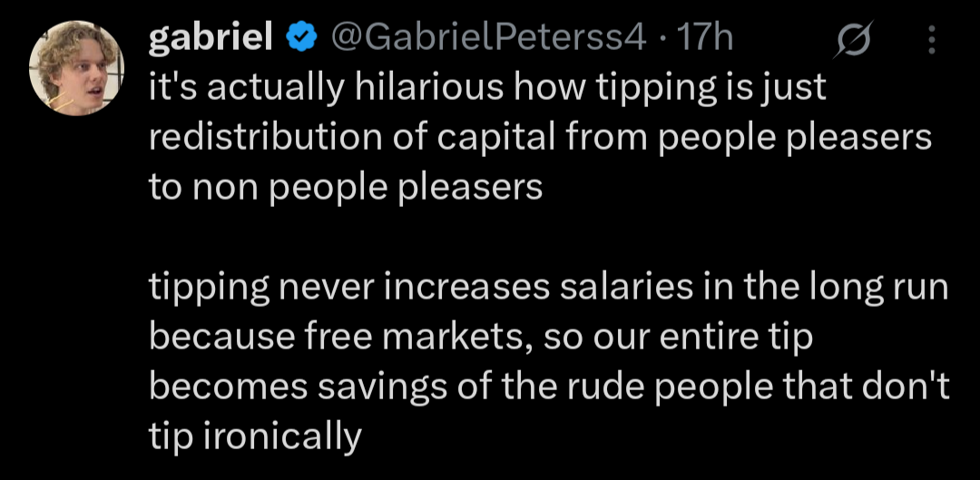Open the @GabrielPeterss4 handle link
The width and height of the screenshot is (980, 480).
489,37
